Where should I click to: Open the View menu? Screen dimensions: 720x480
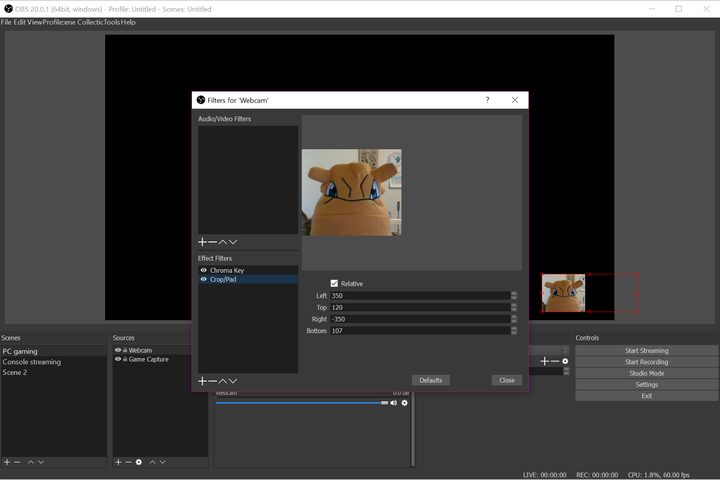[x=34, y=22]
